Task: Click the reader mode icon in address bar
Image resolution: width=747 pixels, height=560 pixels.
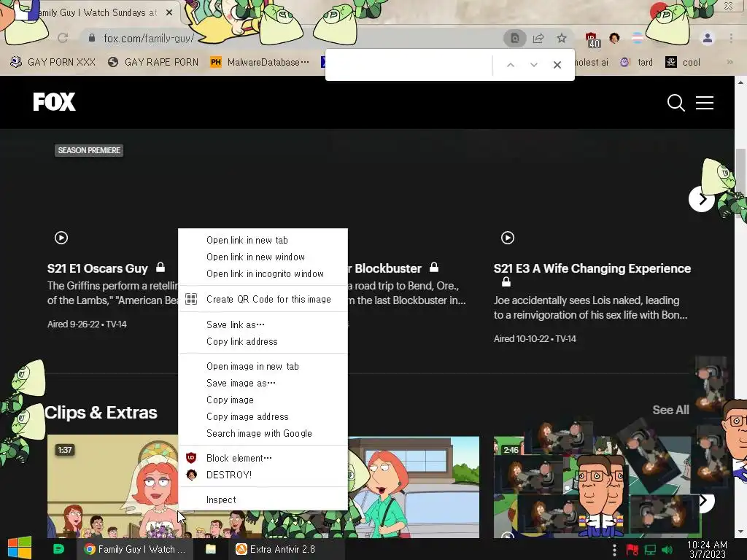Action: tap(515, 39)
